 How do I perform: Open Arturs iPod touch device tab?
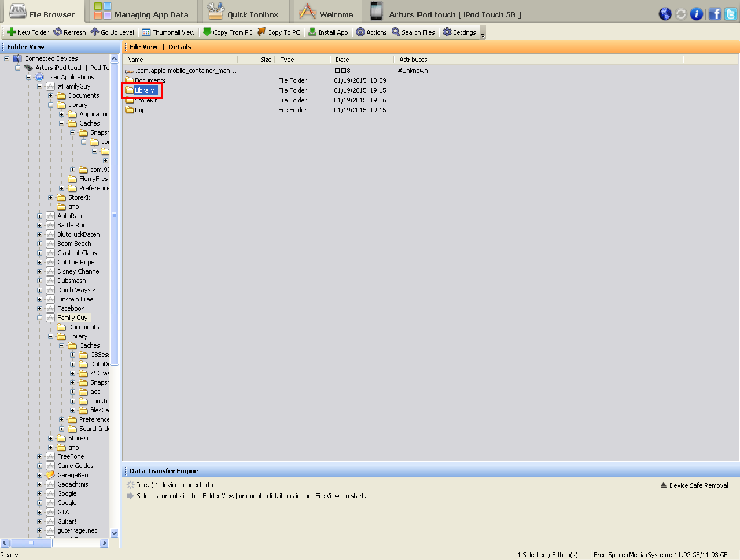446,12
